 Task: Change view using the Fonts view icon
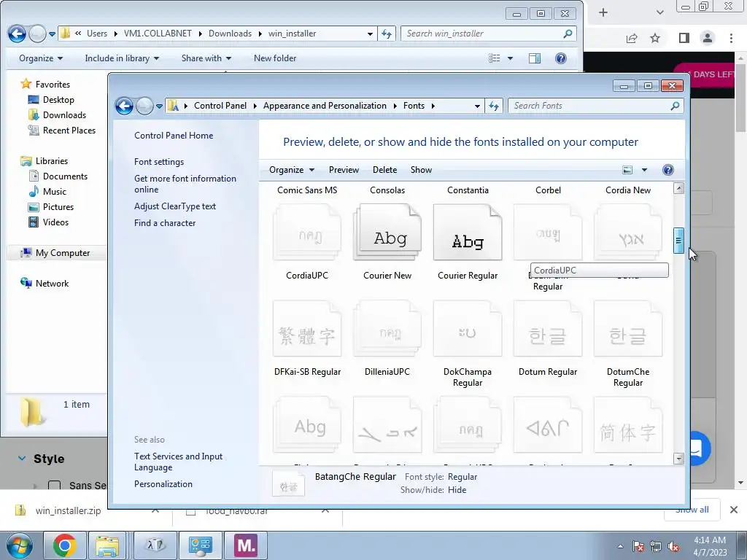point(627,170)
